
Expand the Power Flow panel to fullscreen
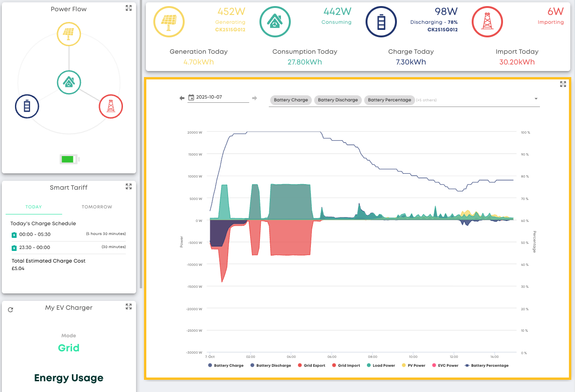point(129,8)
